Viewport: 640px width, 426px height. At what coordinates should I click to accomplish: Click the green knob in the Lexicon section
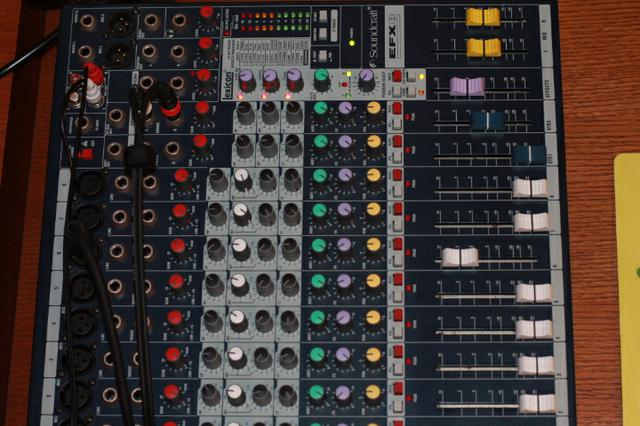322,78
